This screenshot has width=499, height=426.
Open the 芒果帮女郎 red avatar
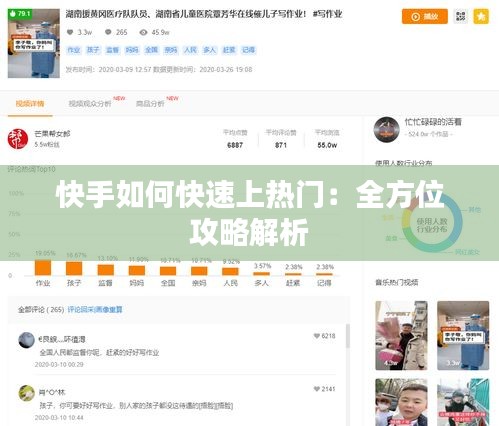18,139
